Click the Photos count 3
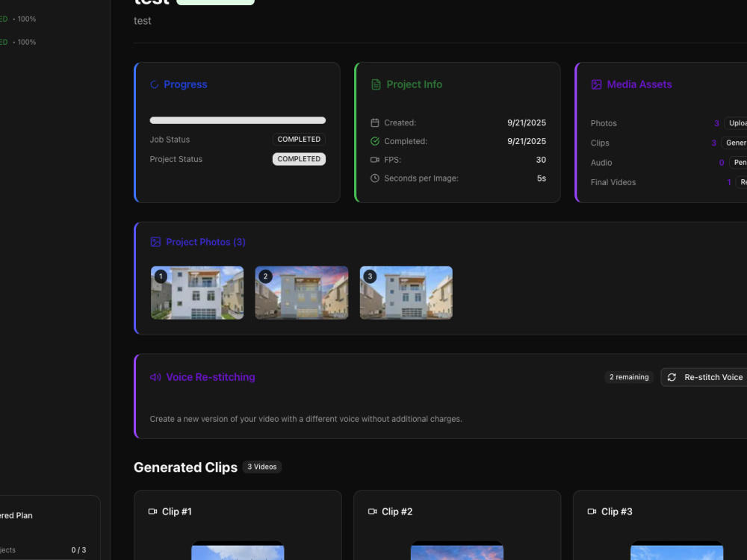This screenshot has width=747, height=560. point(716,123)
